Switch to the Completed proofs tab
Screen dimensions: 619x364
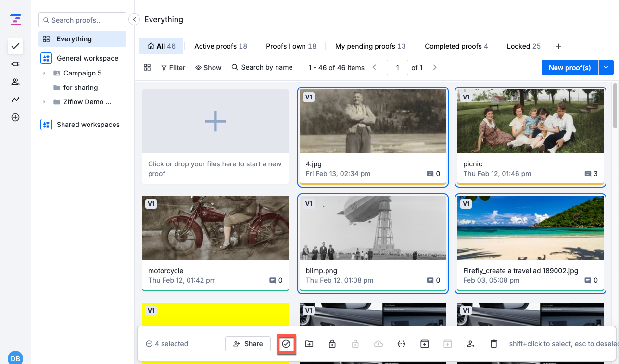456,46
